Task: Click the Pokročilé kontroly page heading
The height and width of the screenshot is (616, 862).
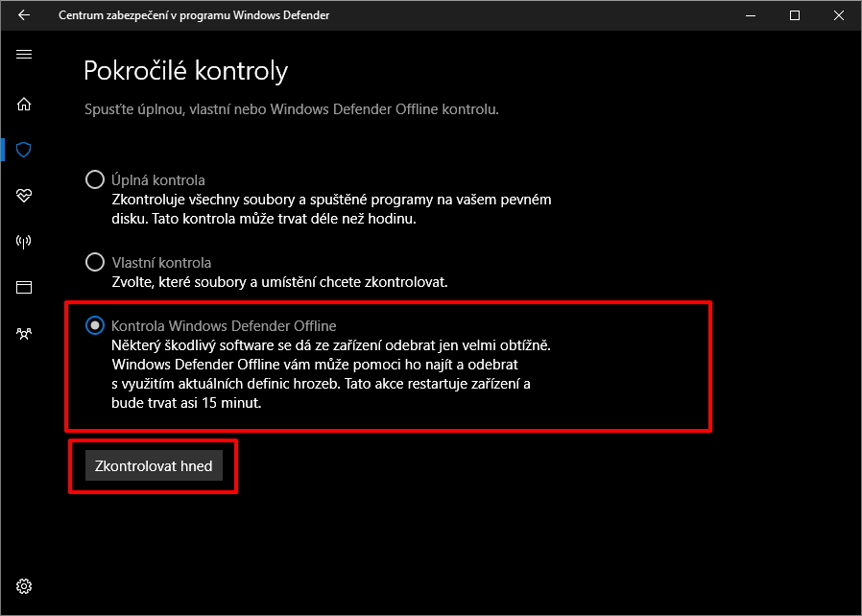Action: [x=185, y=70]
